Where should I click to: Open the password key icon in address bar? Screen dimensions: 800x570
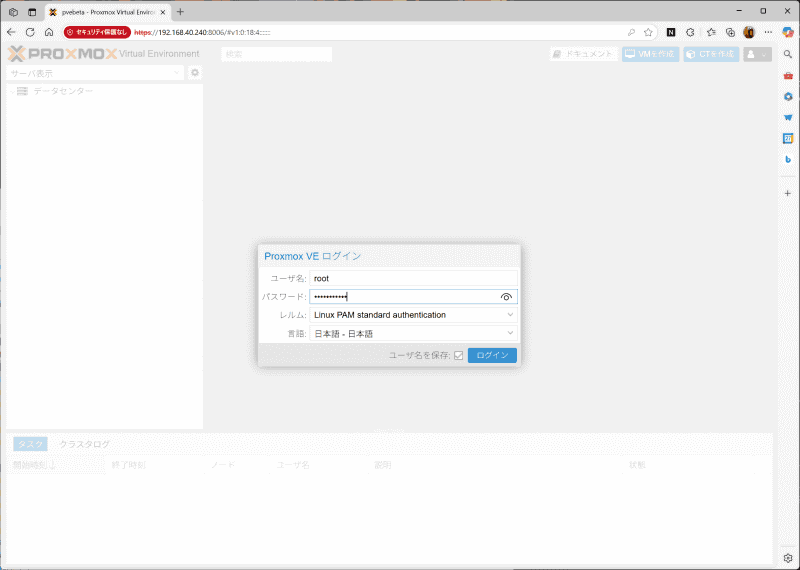(631, 32)
